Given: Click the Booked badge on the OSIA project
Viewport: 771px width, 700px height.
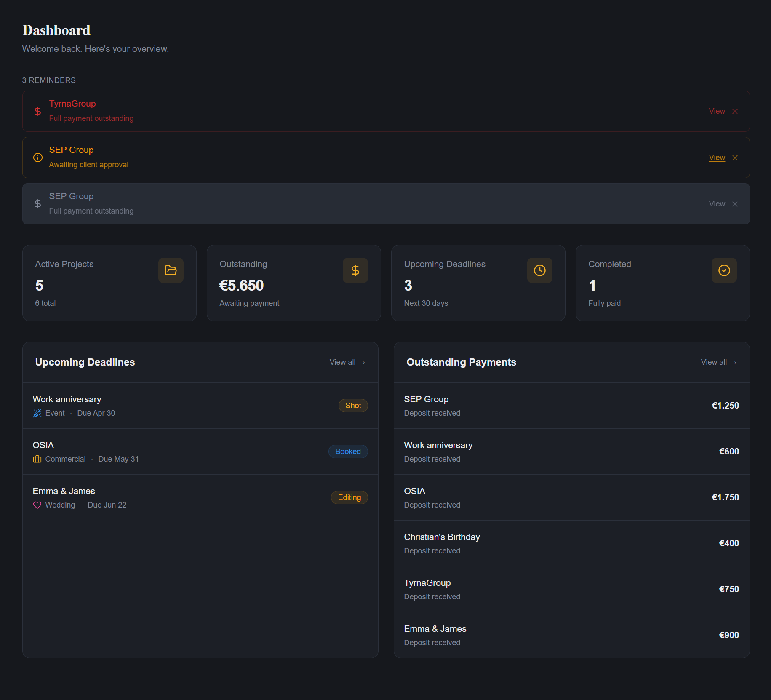Looking at the screenshot, I should 348,451.
